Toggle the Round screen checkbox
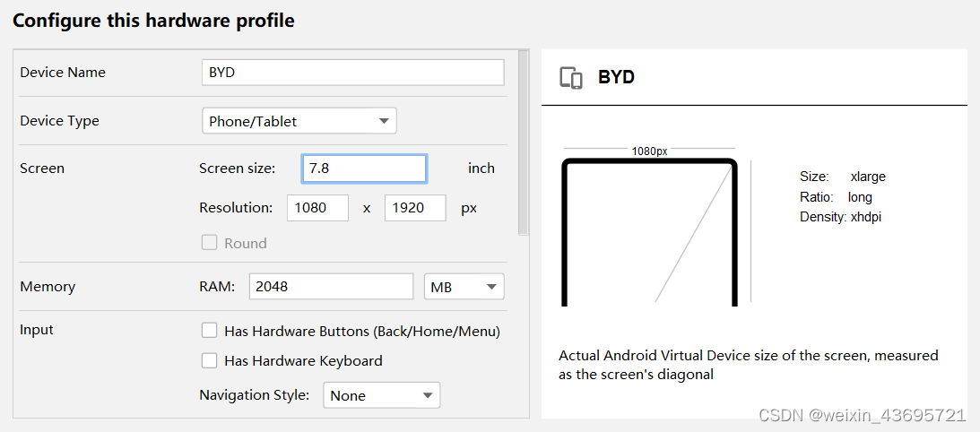The width and height of the screenshot is (980, 432). (x=210, y=243)
